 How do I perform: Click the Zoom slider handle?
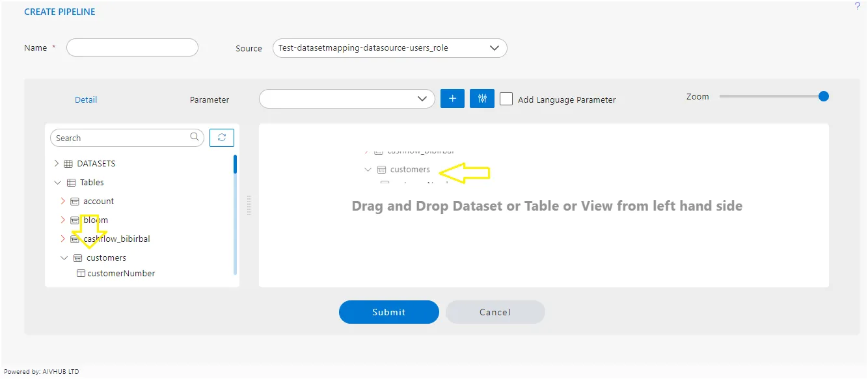point(824,96)
